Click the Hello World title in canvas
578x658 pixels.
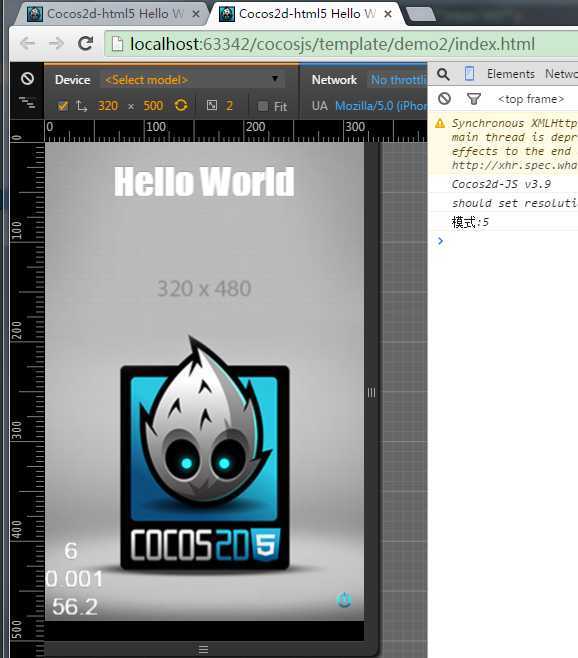(x=204, y=181)
